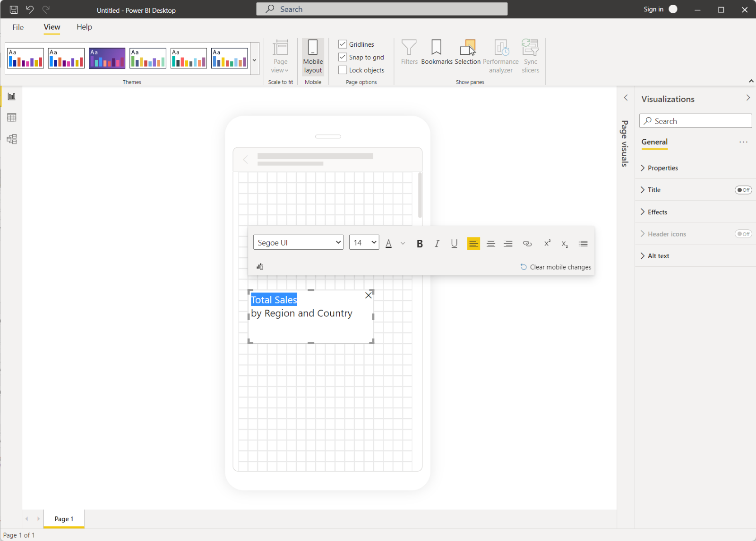Insert a hyperlink in the text box
Viewport: 756px width, 541px height.
pos(527,244)
